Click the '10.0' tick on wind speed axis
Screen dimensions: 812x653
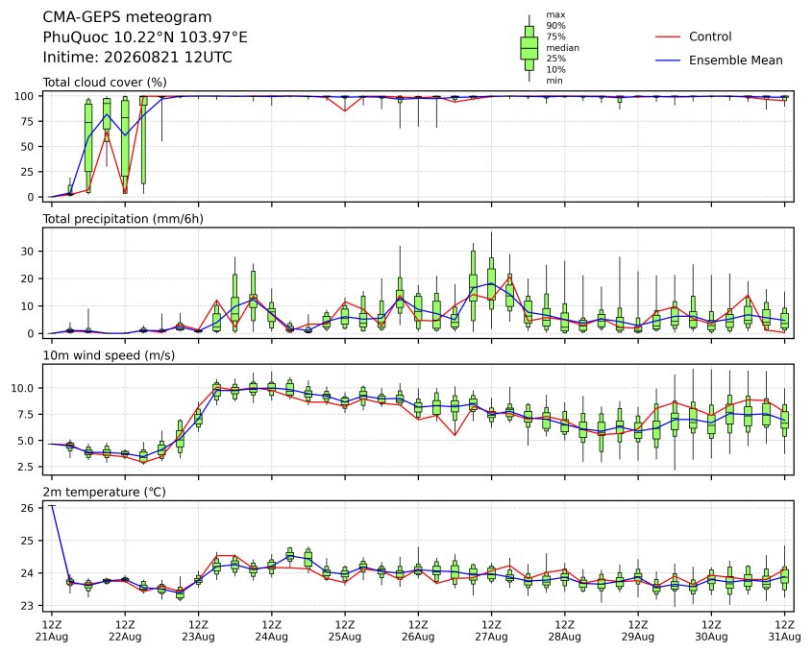23,388
